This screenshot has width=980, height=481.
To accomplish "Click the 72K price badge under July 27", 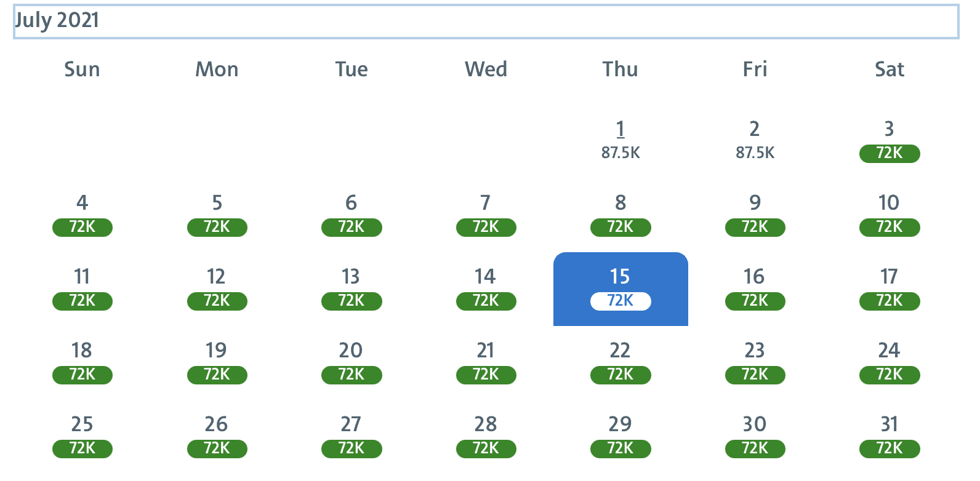I will click(x=351, y=449).
